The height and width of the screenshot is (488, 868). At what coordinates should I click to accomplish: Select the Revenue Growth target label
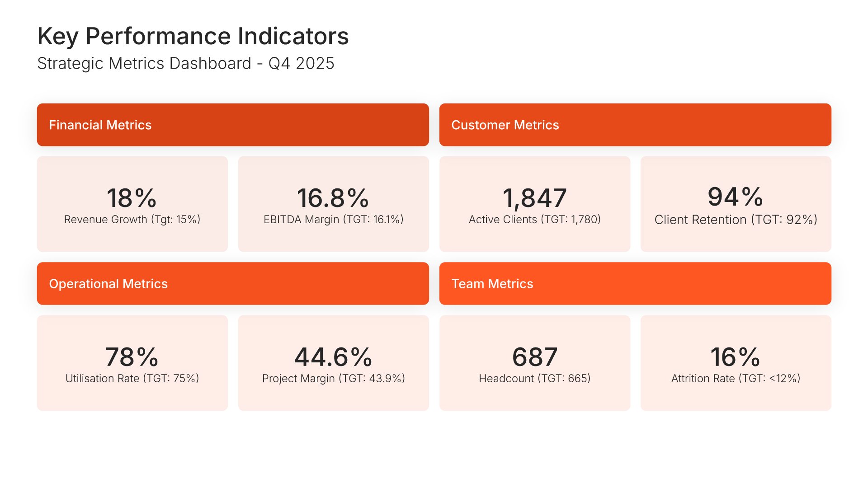(132, 220)
